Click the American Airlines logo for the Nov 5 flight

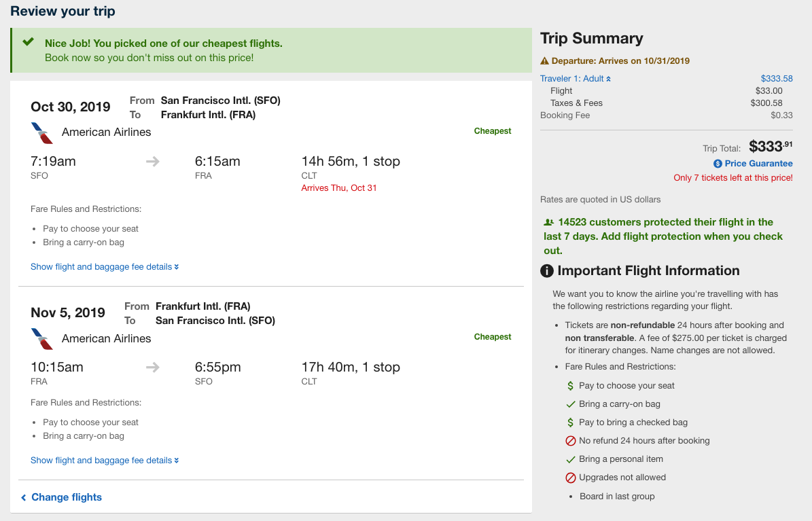[42, 338]
